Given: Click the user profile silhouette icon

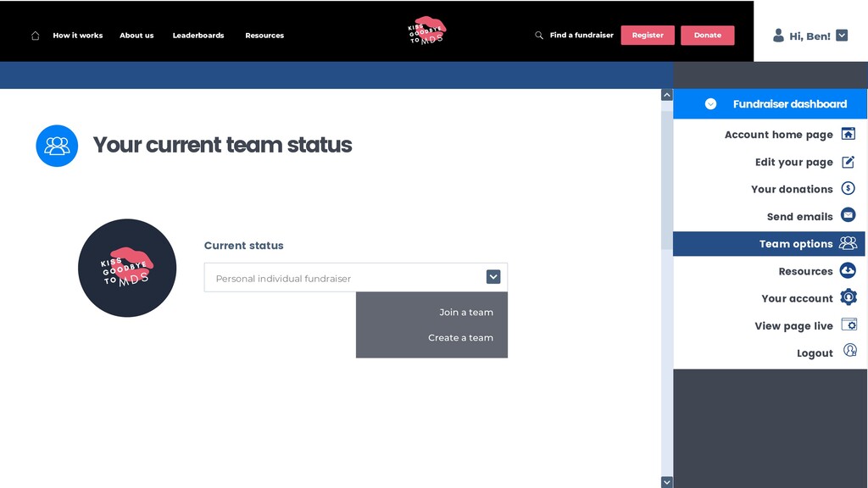Looking at the screenshot, I should point(778,36).
